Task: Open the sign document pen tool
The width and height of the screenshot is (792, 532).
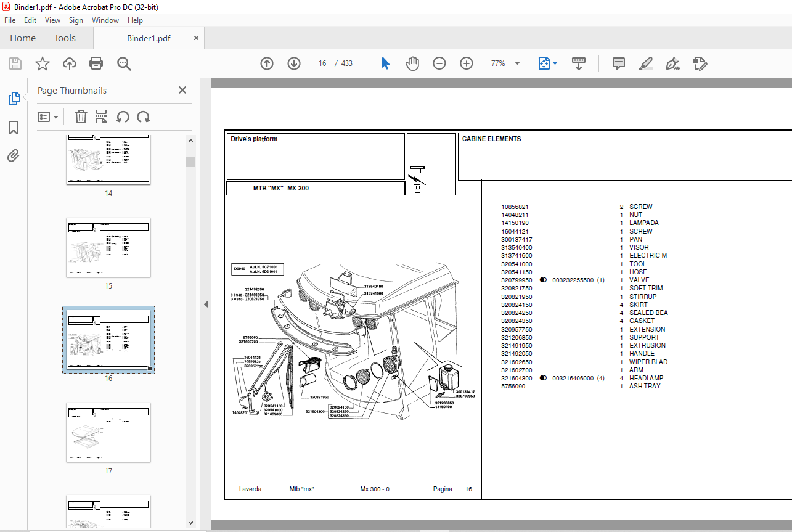Action: pos(673,63)
